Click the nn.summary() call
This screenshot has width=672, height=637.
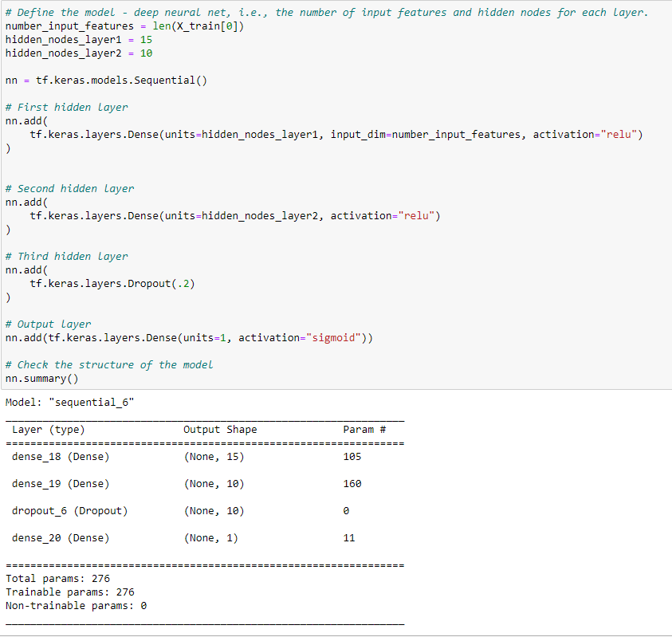pos(44,378)
